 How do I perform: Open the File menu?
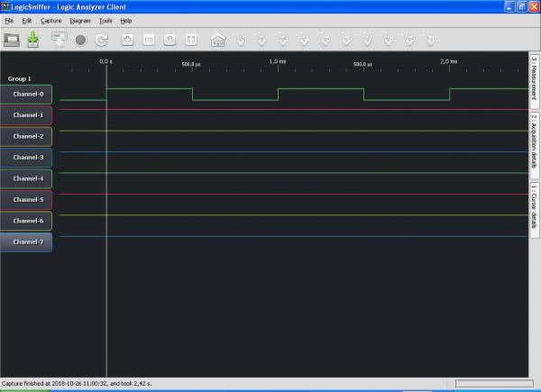[9, 20]
